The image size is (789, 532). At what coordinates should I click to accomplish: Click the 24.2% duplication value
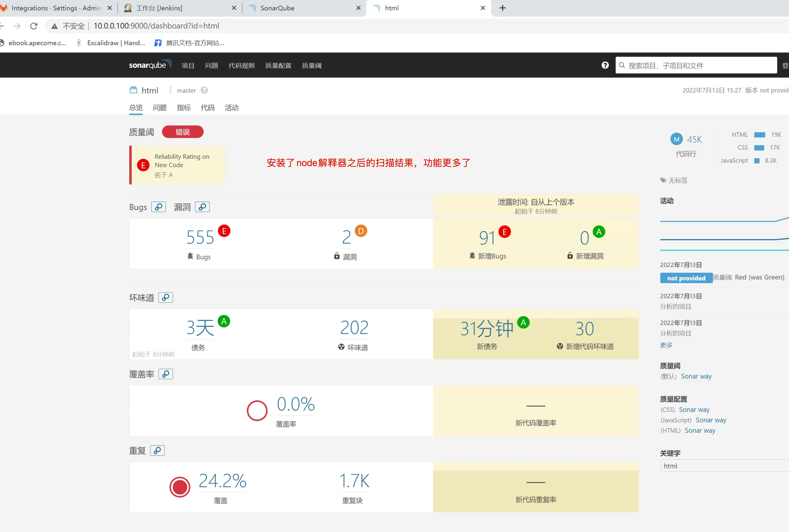[223, 481]
